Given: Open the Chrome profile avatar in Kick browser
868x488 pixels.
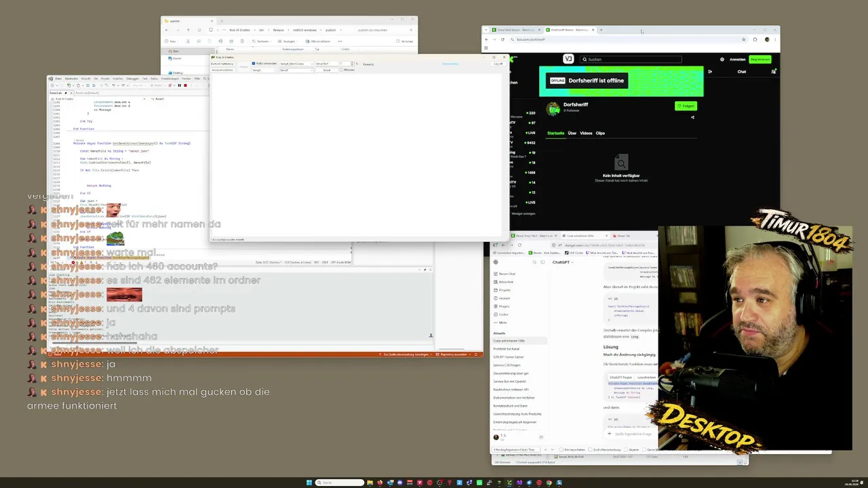Looking at the screenshot, I should click(767, 39).
